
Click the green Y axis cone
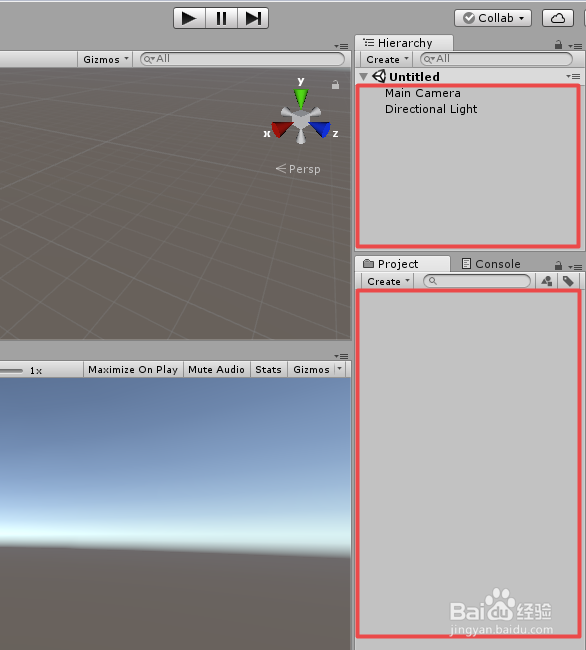301,99
